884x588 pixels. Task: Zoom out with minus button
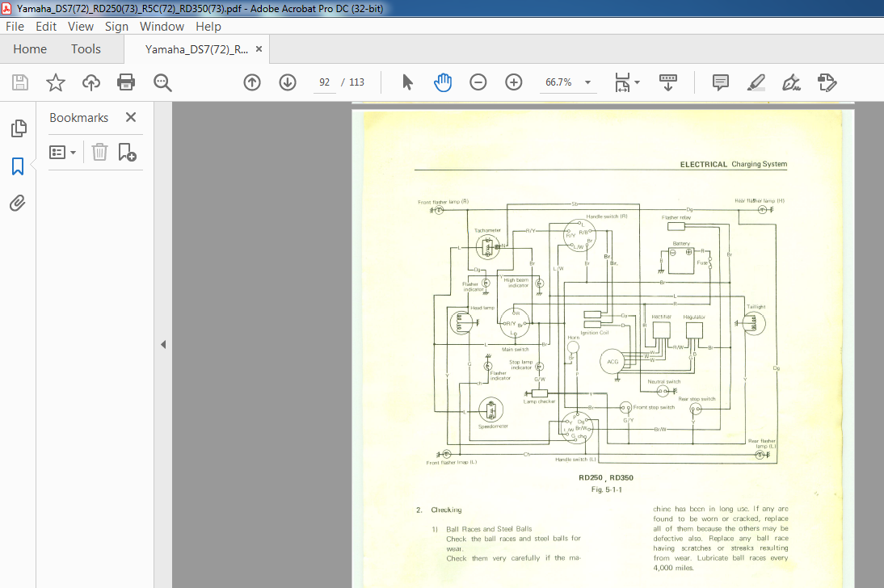[478, 82]
